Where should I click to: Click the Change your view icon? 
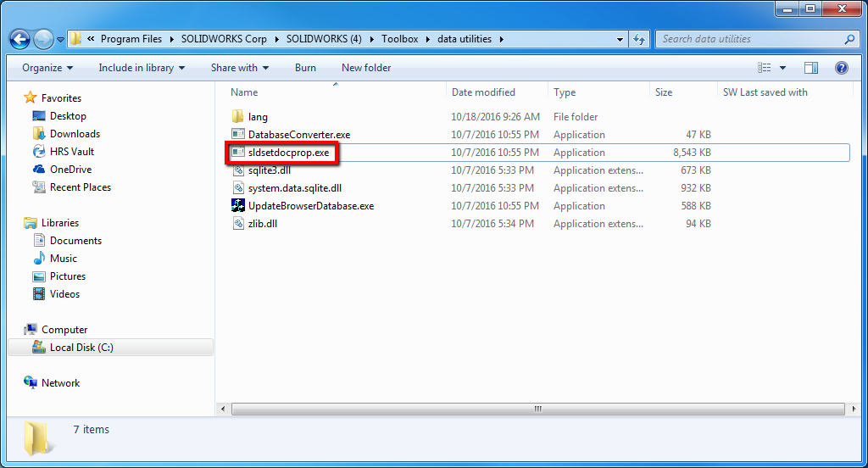pos(765,68)
